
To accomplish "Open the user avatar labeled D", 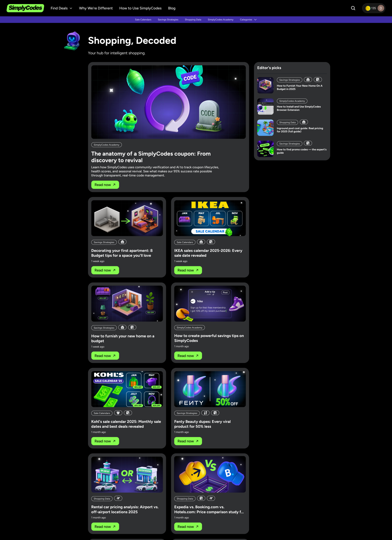I will 381,8.
